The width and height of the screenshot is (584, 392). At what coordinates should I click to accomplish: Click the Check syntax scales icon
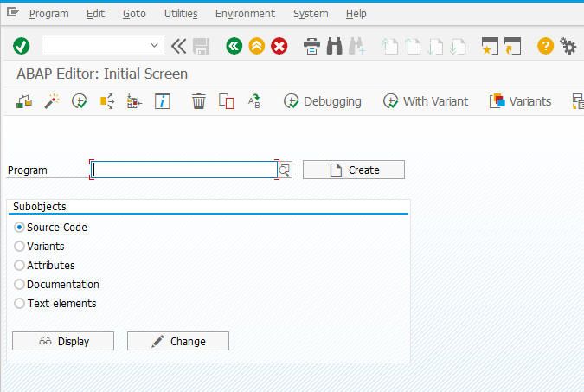[x=24, y=101]
